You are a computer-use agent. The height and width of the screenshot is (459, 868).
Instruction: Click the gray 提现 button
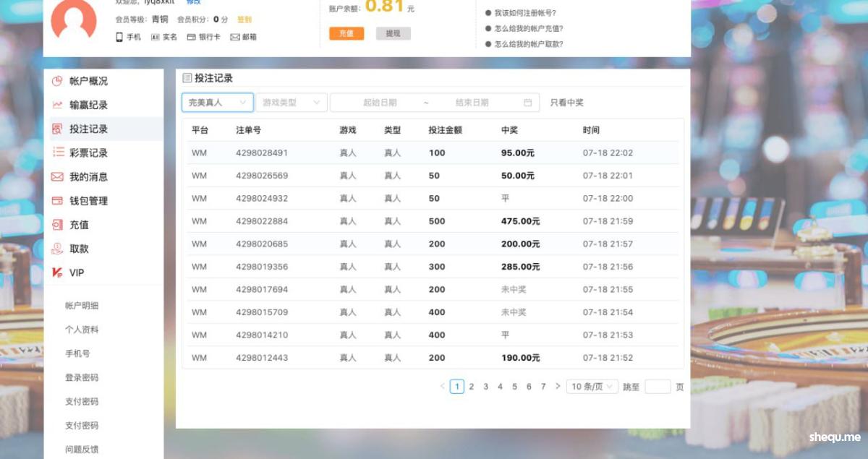click(x=393, y=33)
